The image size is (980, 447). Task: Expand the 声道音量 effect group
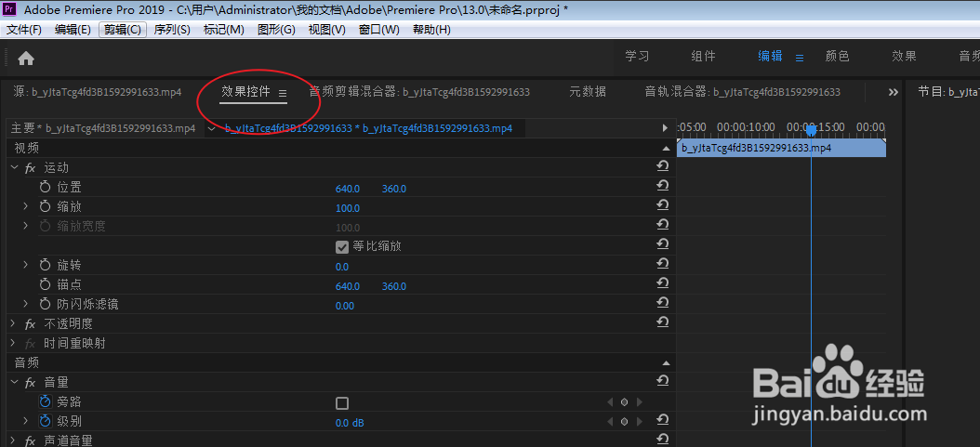click(14, 440)
